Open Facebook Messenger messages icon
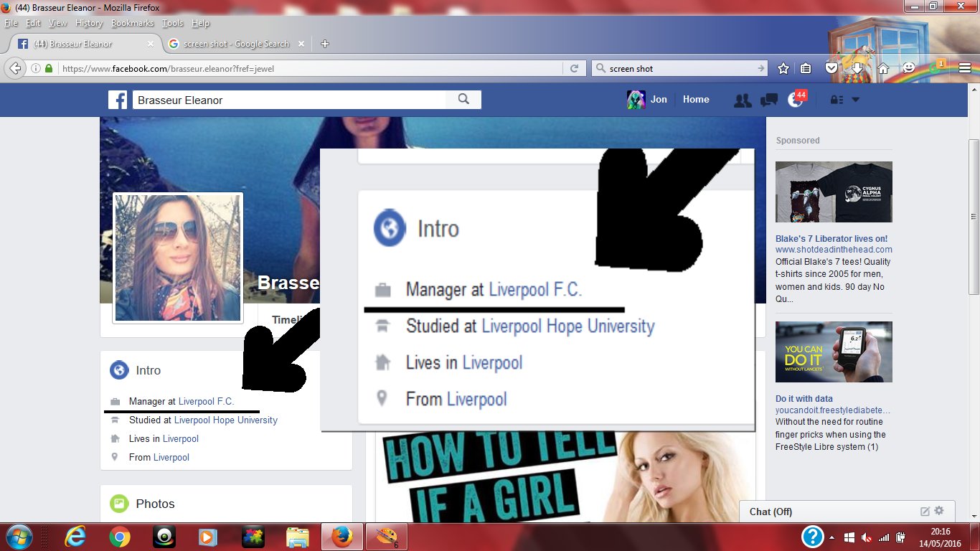Image resolution: width=980 pixels, height=551 pixels. (x=768, y=100)
